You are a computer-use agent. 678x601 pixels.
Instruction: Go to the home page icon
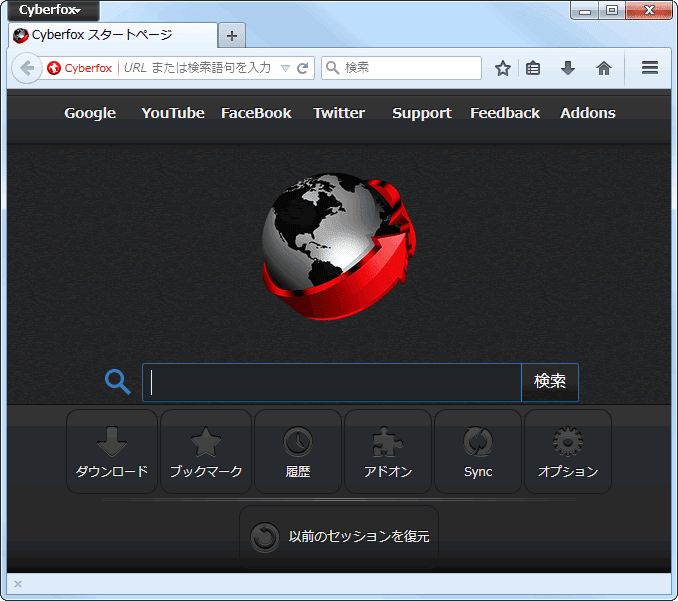coord(604,68)
